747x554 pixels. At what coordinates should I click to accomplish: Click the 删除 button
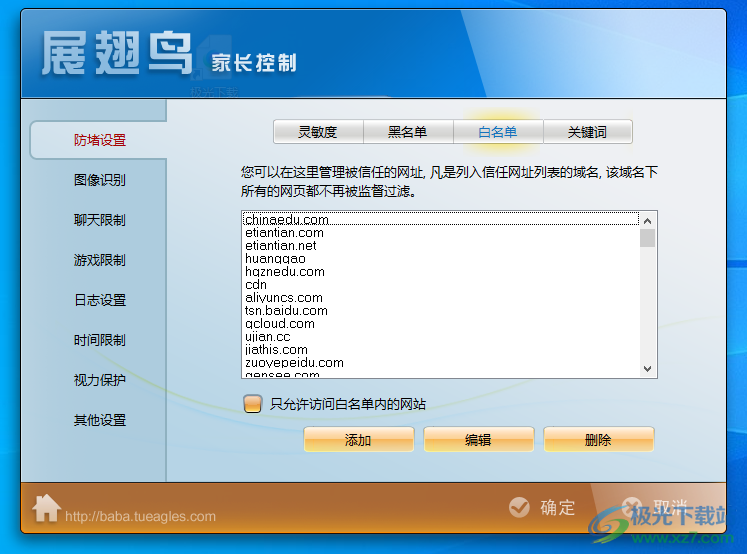[598, 440]
